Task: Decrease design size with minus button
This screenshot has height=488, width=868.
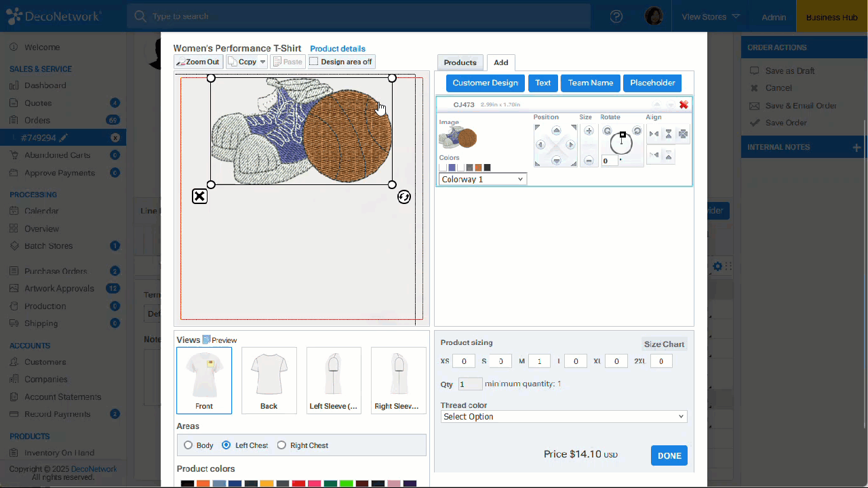Action: click(589, 161)
